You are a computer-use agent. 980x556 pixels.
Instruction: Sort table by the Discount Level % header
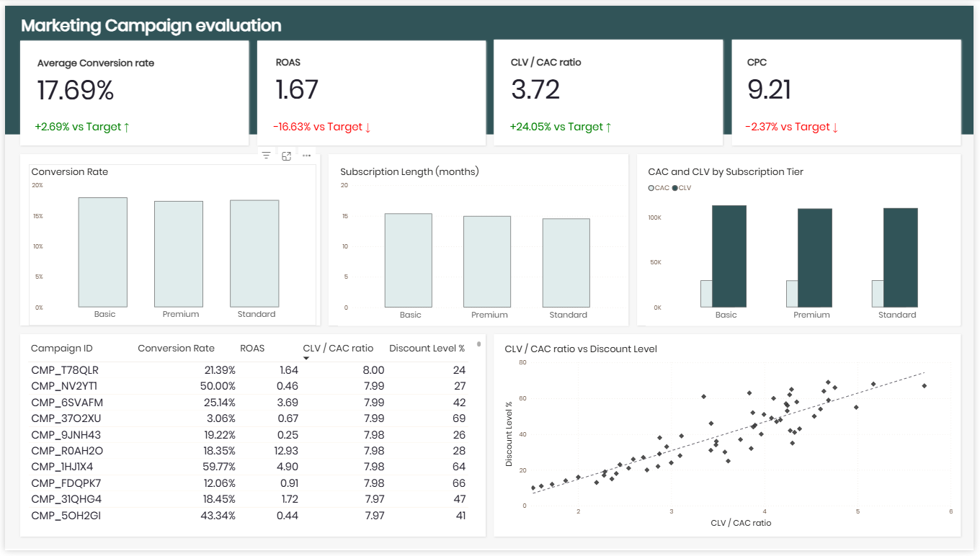click(427, 349)
